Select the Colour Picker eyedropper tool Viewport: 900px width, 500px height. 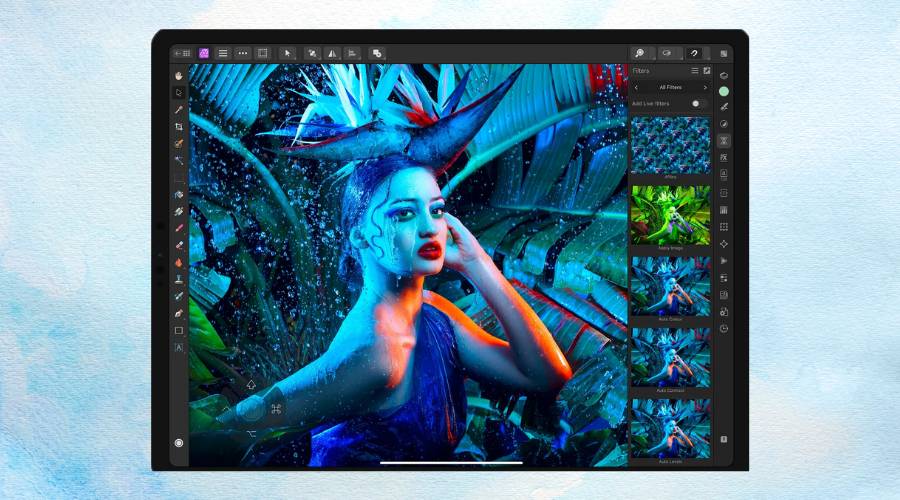click(x=179, y=110)
